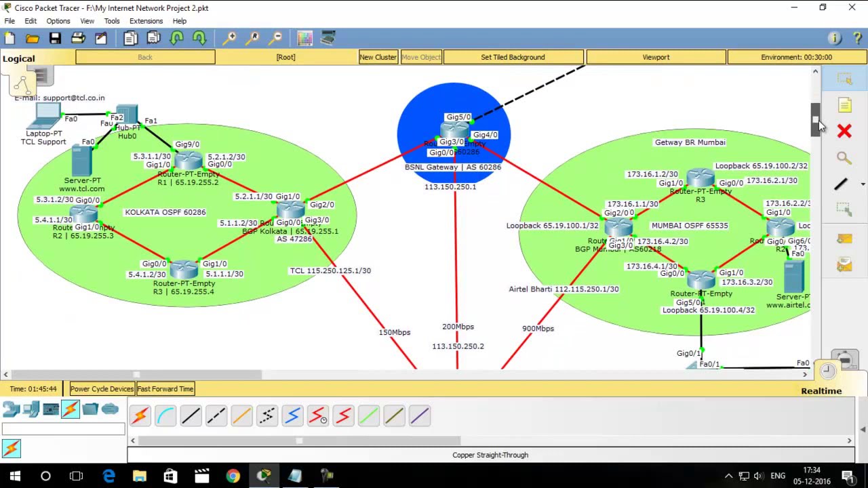Viewport: 868px width, 488px height.
Task: Switch to the Logical workspace tab
Action: (x=18, y=58)
